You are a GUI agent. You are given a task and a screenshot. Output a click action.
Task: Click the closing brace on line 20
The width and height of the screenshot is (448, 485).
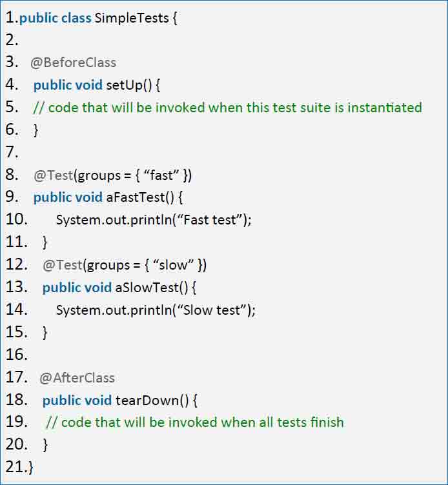point(45,445)
